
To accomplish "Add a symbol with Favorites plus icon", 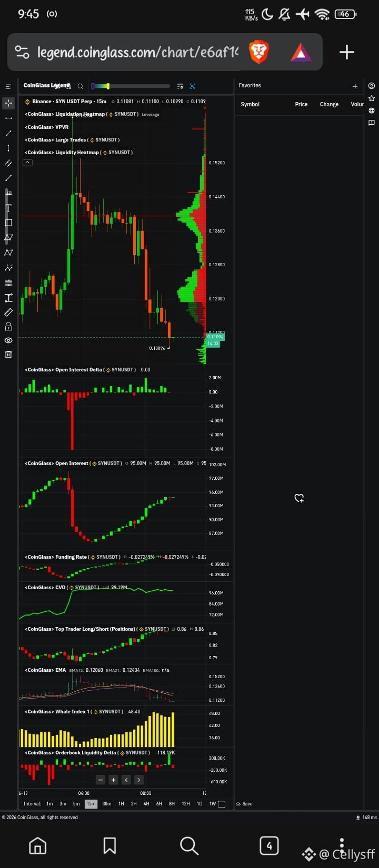I will click(x=355, y=86).
